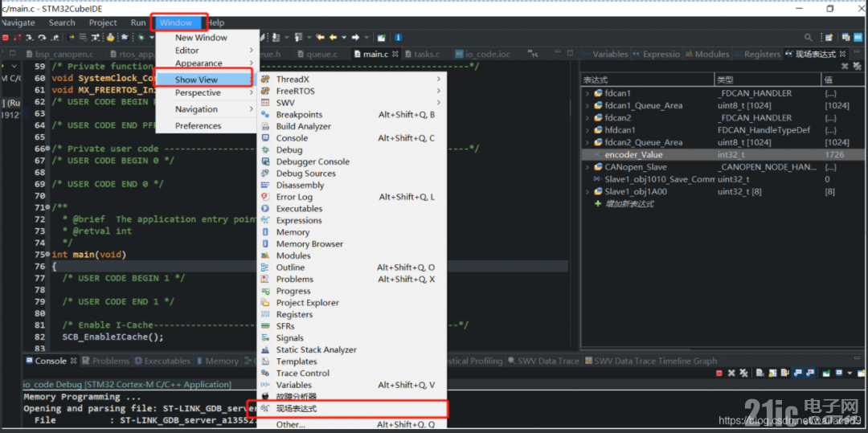Click the green Debug bug icon in toolbar
This screenshot has height=433, width=868.
click(x=141, y=38)
